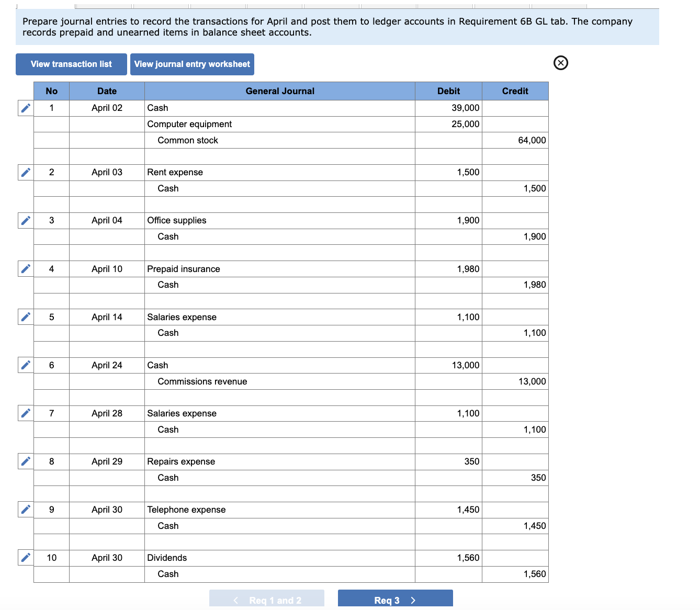The height and width of the screenshot is (610, 700).
Task: Edit the April 29 Repairs expense entry
Action: tap(25, 461)
